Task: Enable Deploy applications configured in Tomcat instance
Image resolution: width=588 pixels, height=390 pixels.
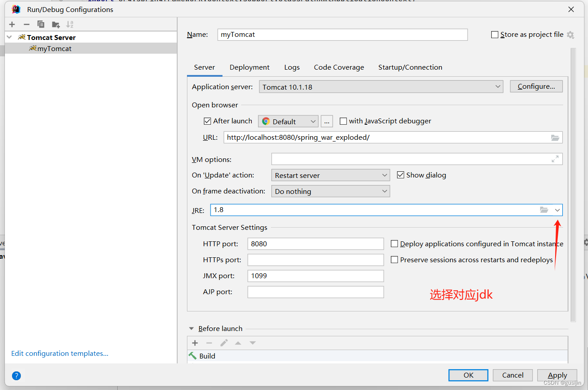Action: 394,244
